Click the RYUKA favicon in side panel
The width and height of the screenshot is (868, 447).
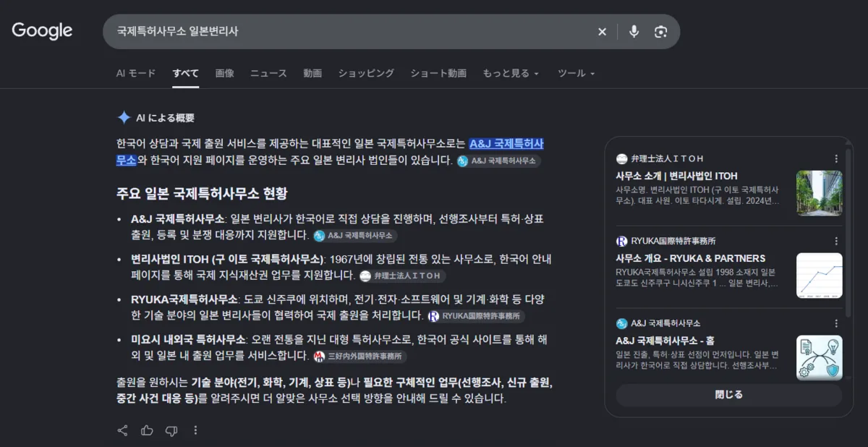[x=621, y=241]
